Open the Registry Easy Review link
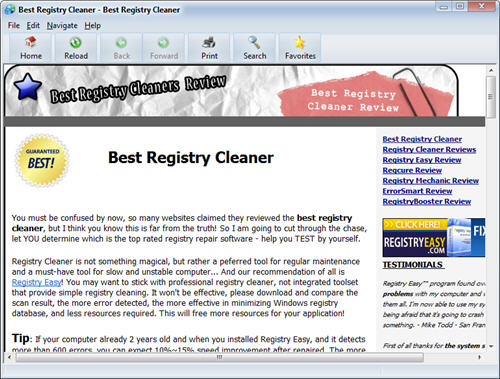 (422, 160)
